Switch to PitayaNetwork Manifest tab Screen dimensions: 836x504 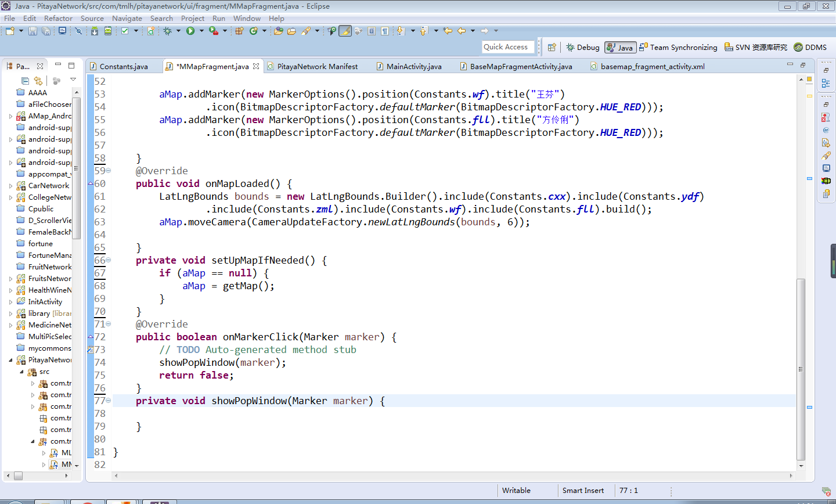coord(318,66)
